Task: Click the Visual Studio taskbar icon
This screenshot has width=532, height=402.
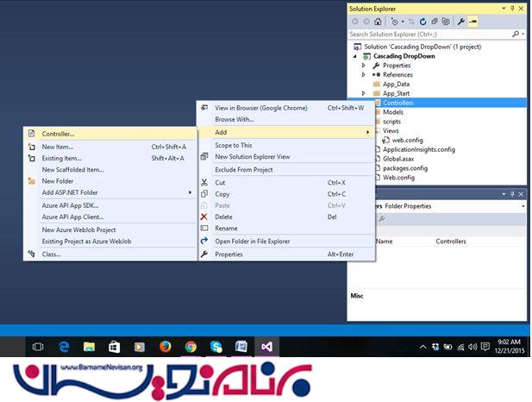Action: pyautogui.click(x=266, y=346)
